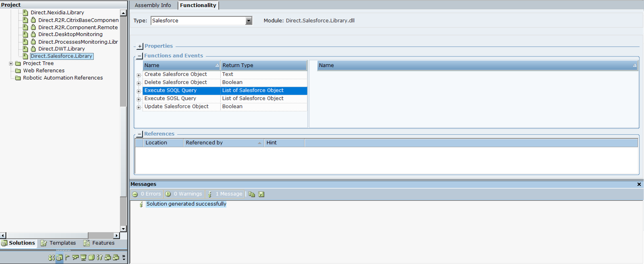Click the Text return type of Create Salesforce Object
Image resolution: width=644 pixels, height=264 pixels.
(x=228, y=74)
